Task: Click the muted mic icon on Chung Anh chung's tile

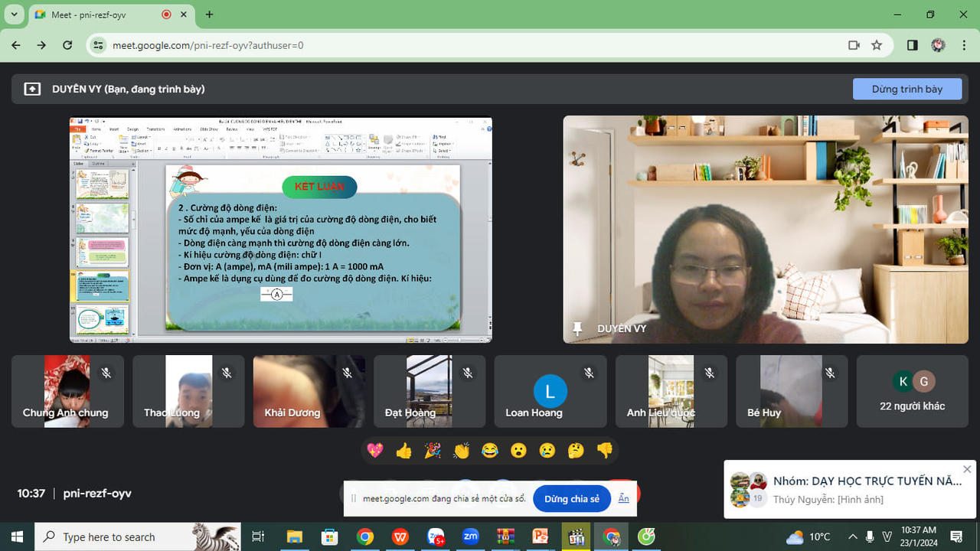Action: (x=106, y=373)
